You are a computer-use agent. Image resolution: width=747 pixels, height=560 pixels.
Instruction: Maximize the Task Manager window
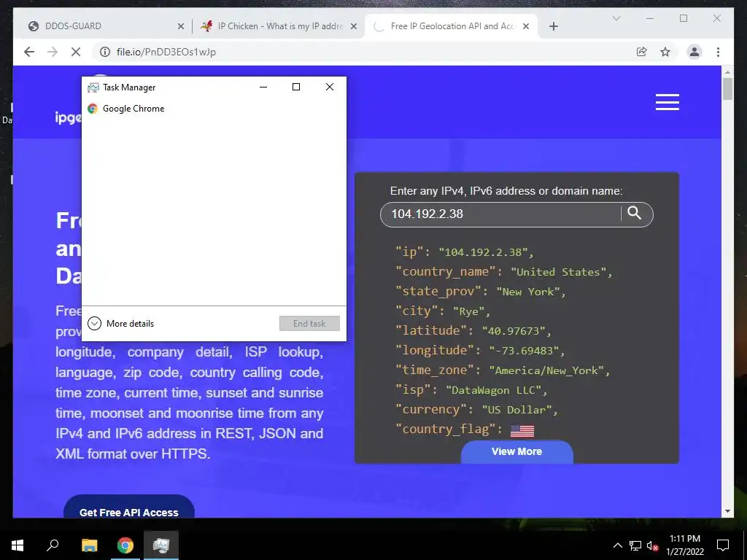pos(296,87)
